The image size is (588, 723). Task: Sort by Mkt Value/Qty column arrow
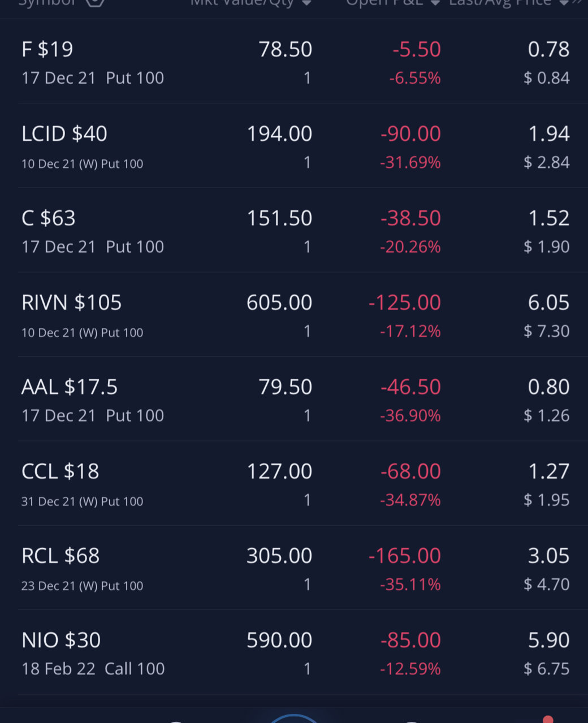306,2
